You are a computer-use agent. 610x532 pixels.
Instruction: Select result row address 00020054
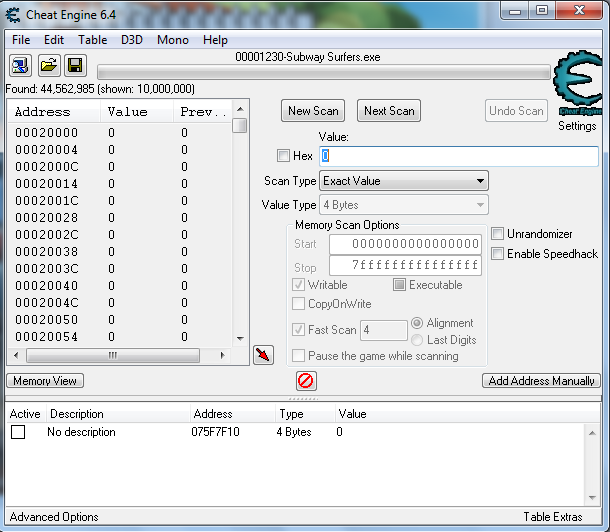click(120, 336)
